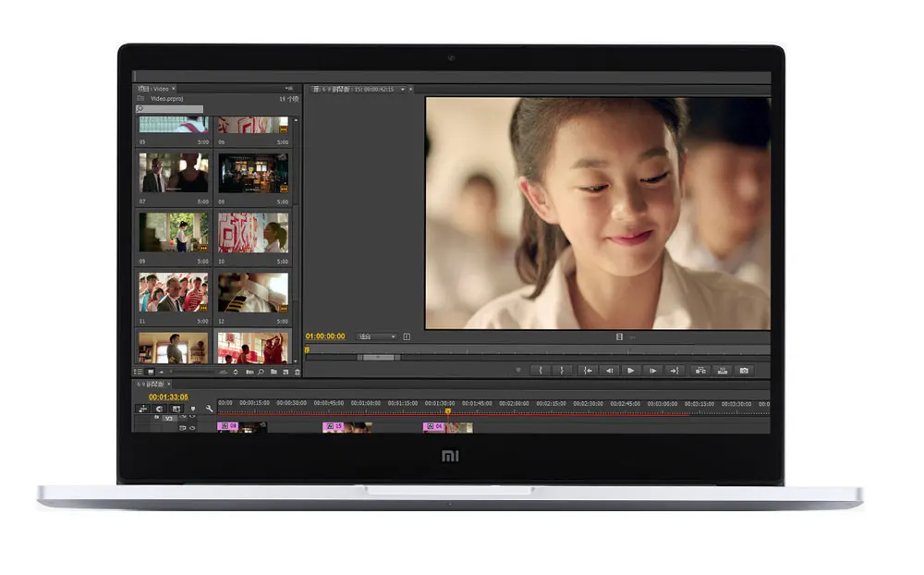
Task: Select timeline clip labeled 15
Action: pyautogui.click(x=347, y=427)
